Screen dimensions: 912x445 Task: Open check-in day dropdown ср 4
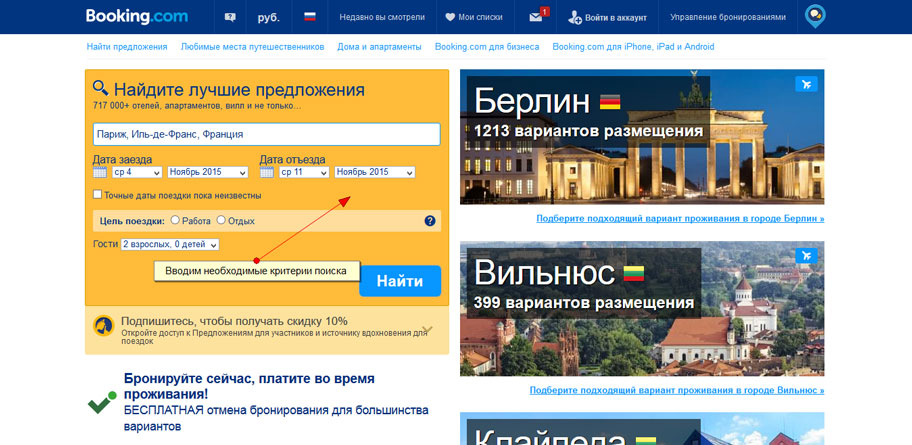tap(137, 172)
